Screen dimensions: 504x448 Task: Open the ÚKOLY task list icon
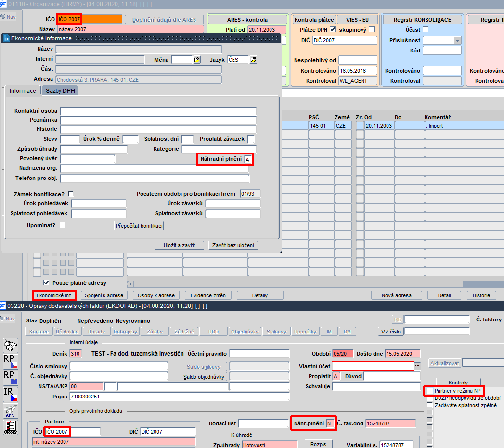point(10,427)
